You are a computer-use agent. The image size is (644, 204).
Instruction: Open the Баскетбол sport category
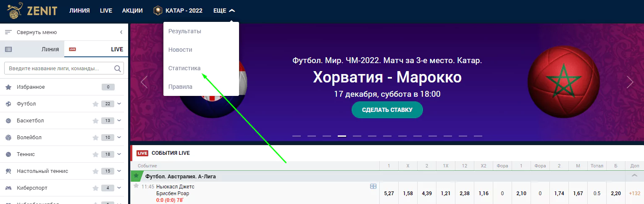pyautogui.click(x=30, y=121)
